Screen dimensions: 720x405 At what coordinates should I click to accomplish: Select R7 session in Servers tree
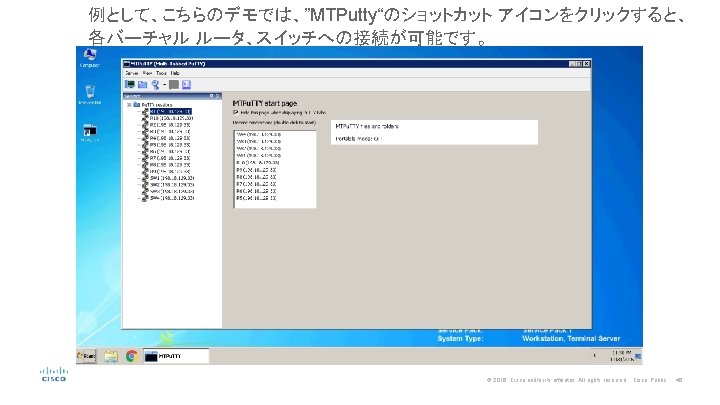(x=170, y=158)
